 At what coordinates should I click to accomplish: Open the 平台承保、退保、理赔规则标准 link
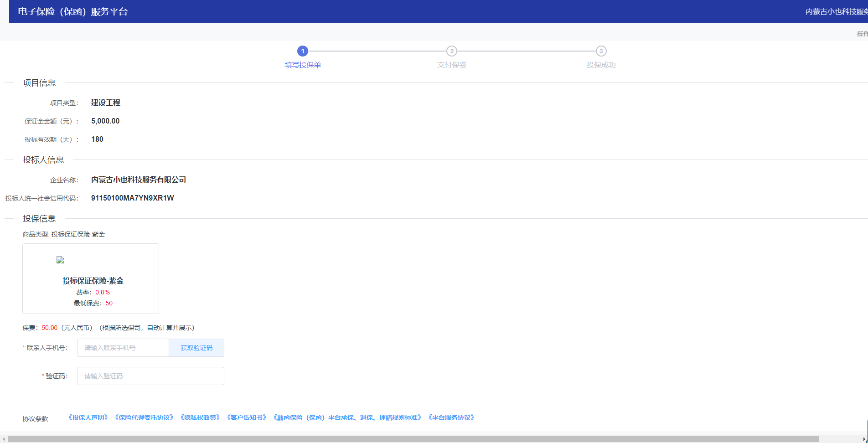click(347, 417)
